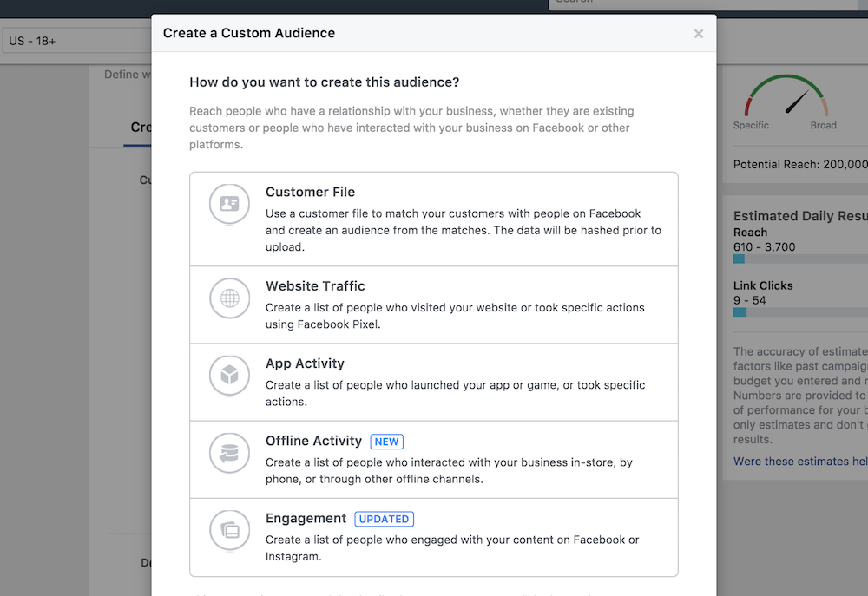868x596 pixels.
Task: Click the Website Traffic globe icon
Action: pyautogui.click(x=229, y=298)
